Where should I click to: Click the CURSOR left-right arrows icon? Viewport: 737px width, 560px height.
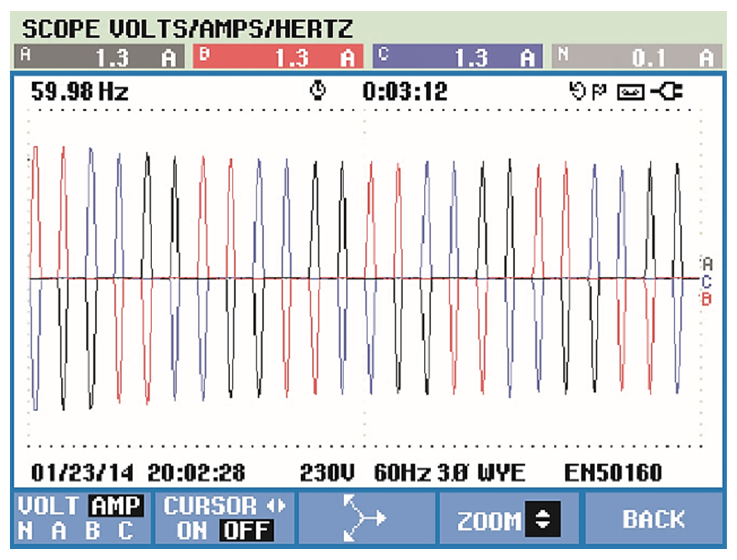pos(276,506)
